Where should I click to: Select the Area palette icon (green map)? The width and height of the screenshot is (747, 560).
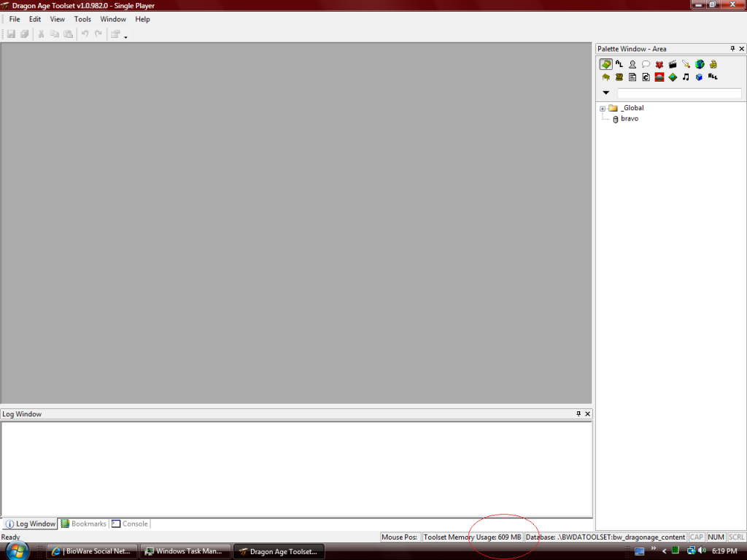605,64
